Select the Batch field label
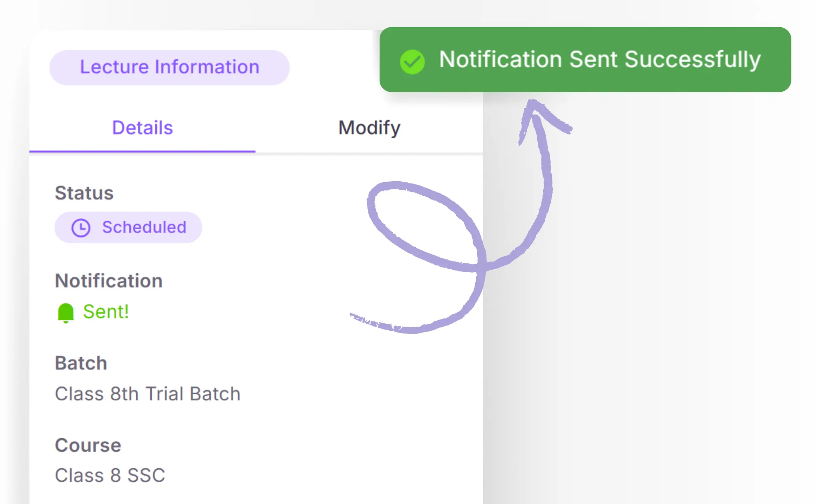 (x=81, y=363)
